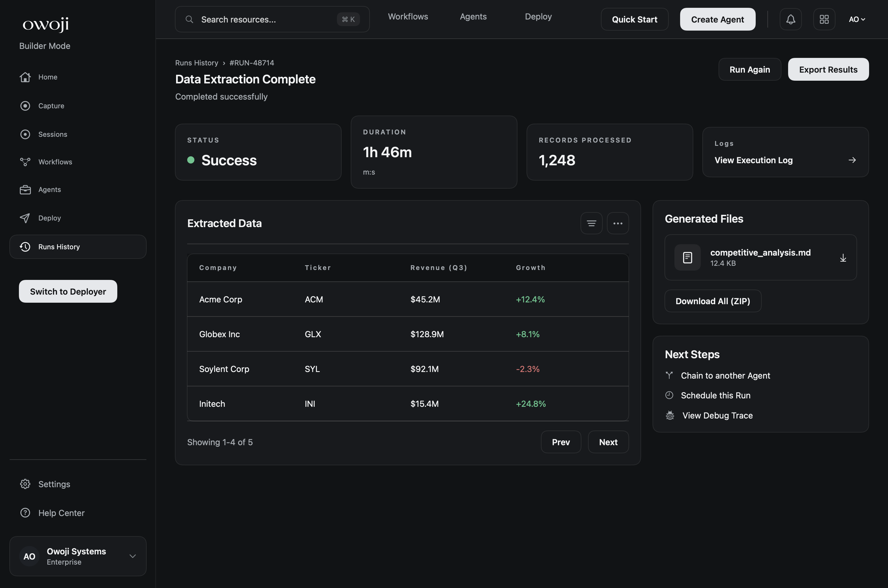Download all generated files as ZIP
888x588 pixels.
pyautogui.click(x=712, y=301)
